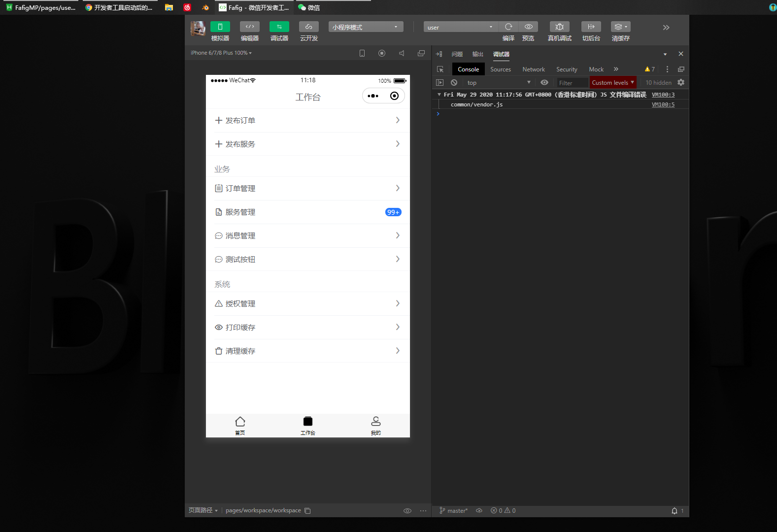Screen dimensions: 777x532
Task: Click the 7 warnings indicator
Action: (x=650, y=69)
